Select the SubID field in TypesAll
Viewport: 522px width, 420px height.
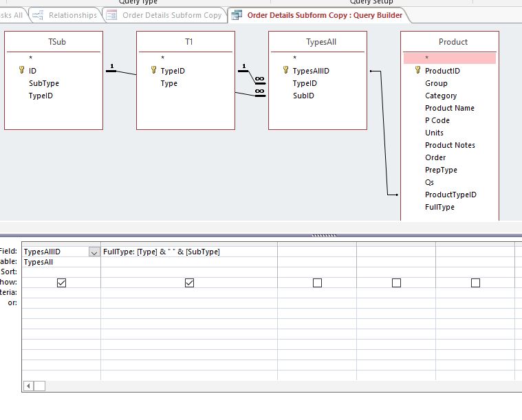303,96
